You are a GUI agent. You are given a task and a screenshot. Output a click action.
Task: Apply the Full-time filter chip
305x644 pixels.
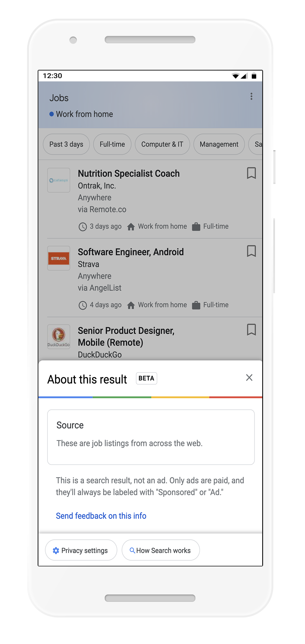[112, 144]
